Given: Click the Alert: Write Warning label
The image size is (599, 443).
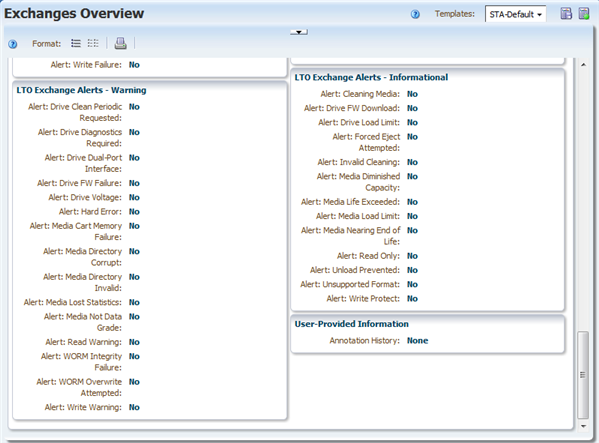Looking at the screenshot, I should pyautogui.click(x=83, y=407).
